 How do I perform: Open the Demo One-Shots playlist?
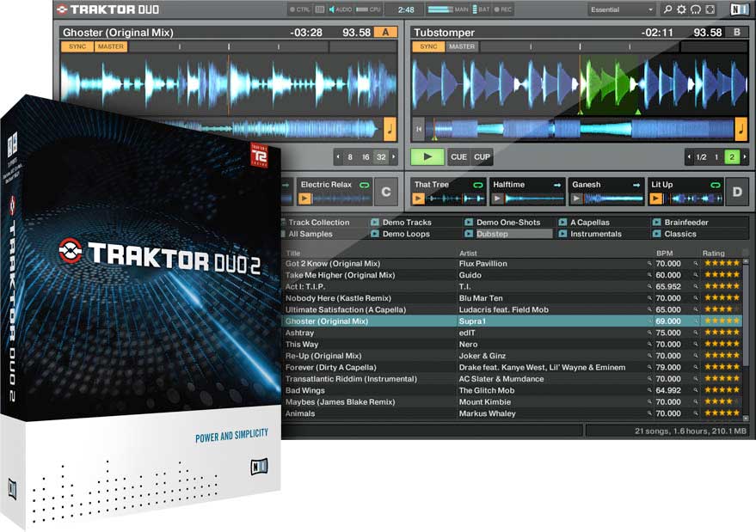508,222
